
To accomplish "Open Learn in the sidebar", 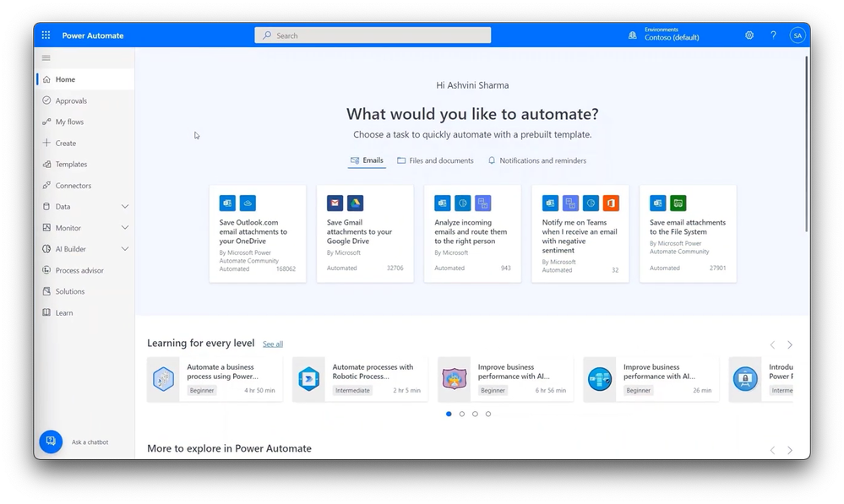I will tap(85, 312).
